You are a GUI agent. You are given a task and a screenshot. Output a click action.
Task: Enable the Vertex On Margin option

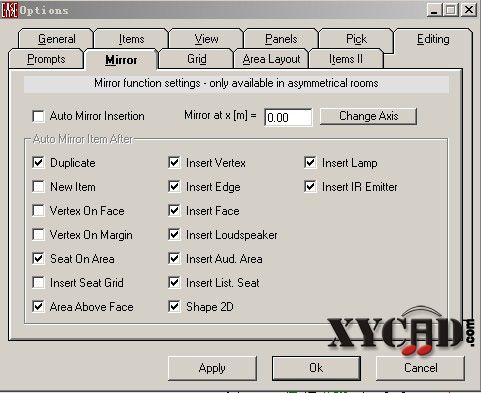pyautogui.click(x=38, y=235)
